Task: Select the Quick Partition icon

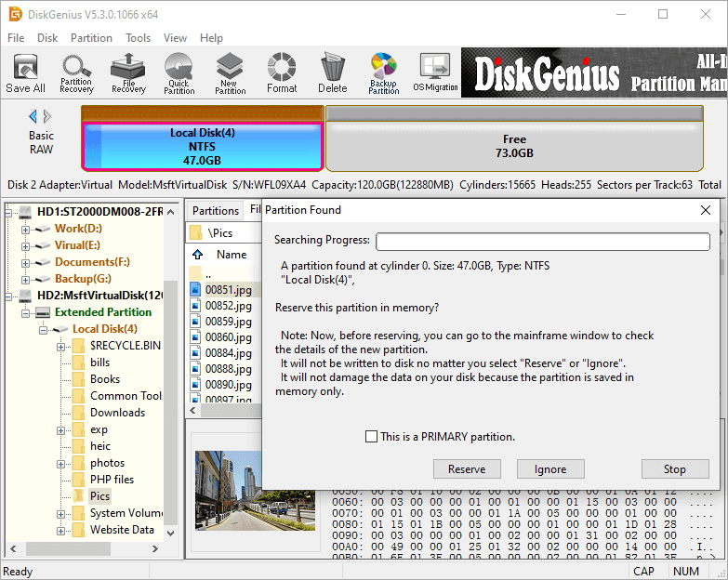Action: click(x=179, y=72)
